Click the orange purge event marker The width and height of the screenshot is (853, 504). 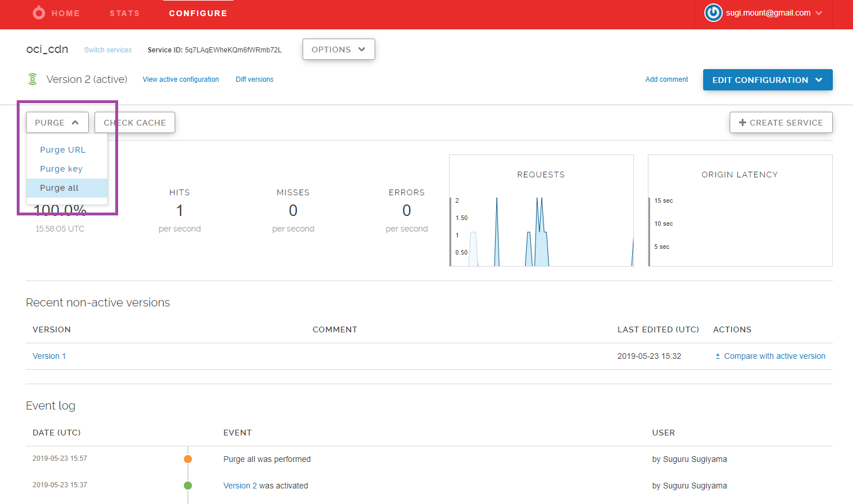point(188,459)
